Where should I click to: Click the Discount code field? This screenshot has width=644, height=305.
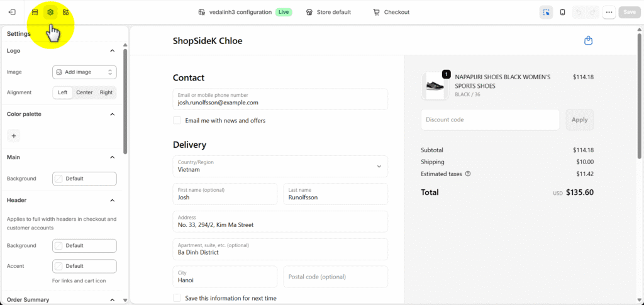[491, 120]
